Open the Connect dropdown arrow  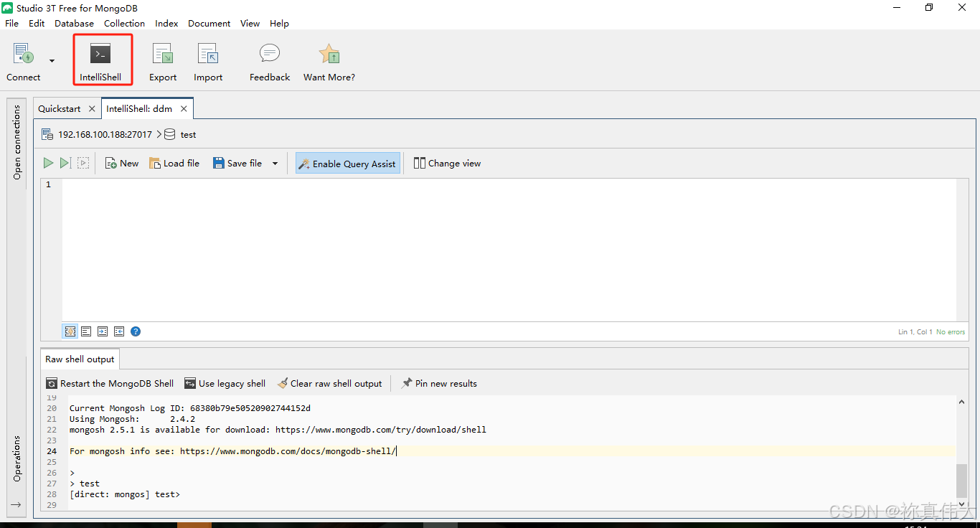[x=52, y=61]
